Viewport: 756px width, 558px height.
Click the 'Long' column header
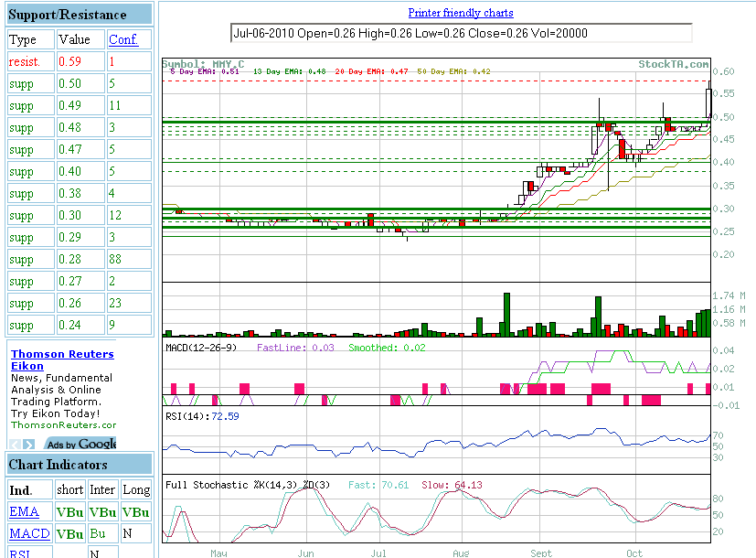pyautogui.click(x=136, y=489)
